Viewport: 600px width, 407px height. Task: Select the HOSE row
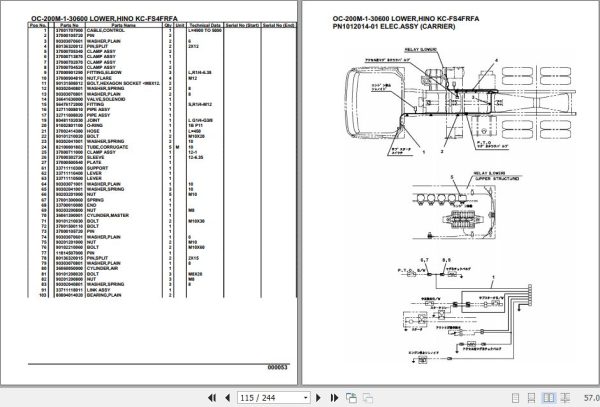tap(162, 131)
